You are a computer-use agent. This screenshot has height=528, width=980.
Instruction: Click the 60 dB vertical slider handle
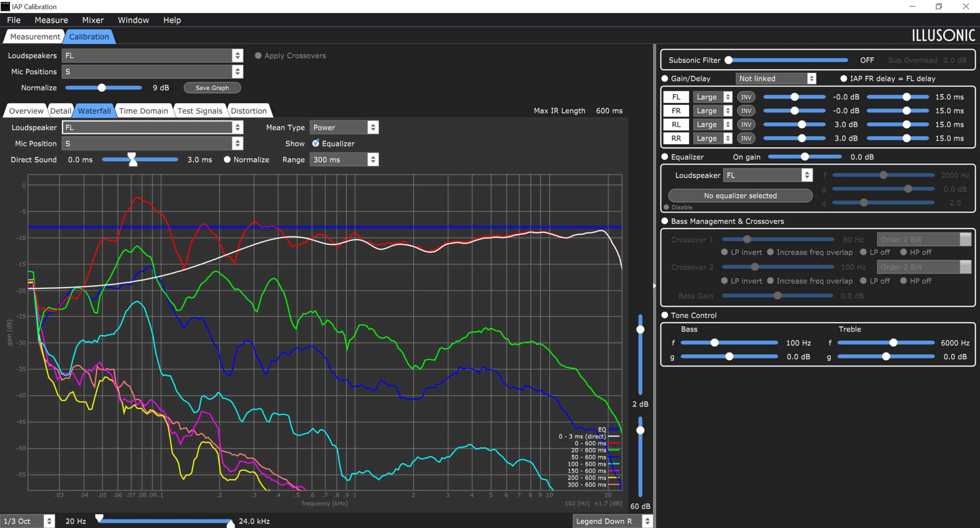(640, 430)
